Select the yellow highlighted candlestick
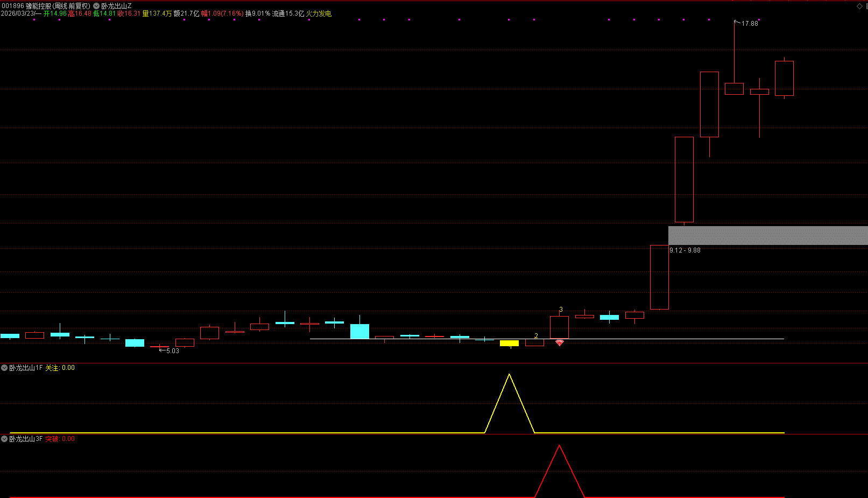The image size is (868, 498). click(509, 343)
